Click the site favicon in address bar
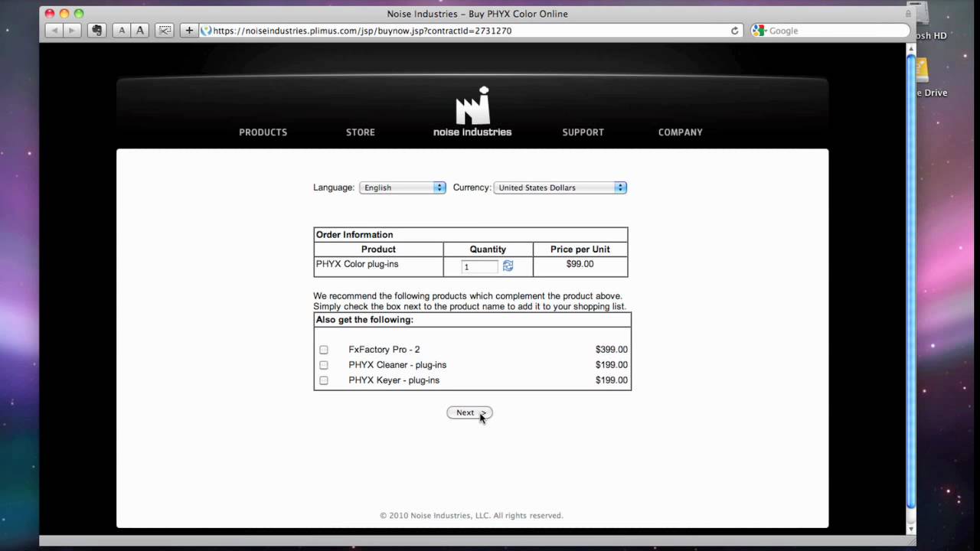The image size is (980, 551). 206,31
